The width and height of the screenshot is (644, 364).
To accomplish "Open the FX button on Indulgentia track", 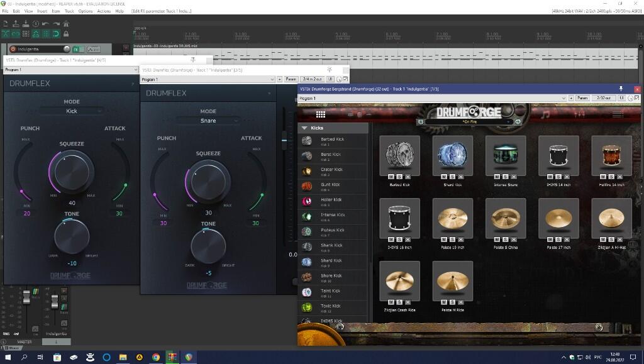I will (x=76, y=49).
